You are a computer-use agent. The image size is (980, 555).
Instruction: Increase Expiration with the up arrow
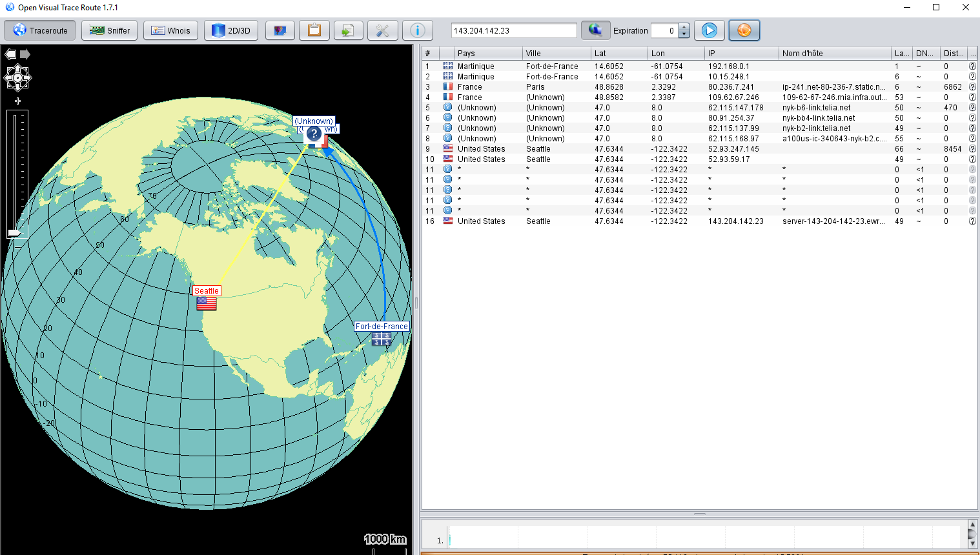click(x=684, y=27)
